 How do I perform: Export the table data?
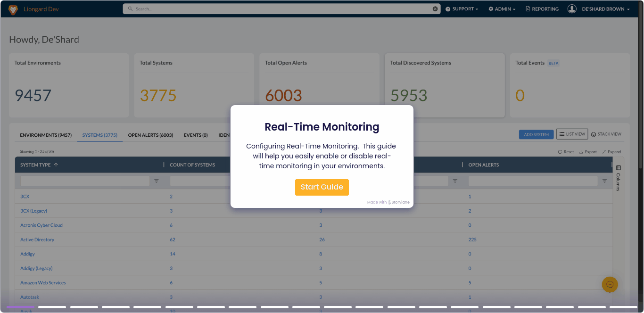tap(588, 152)
